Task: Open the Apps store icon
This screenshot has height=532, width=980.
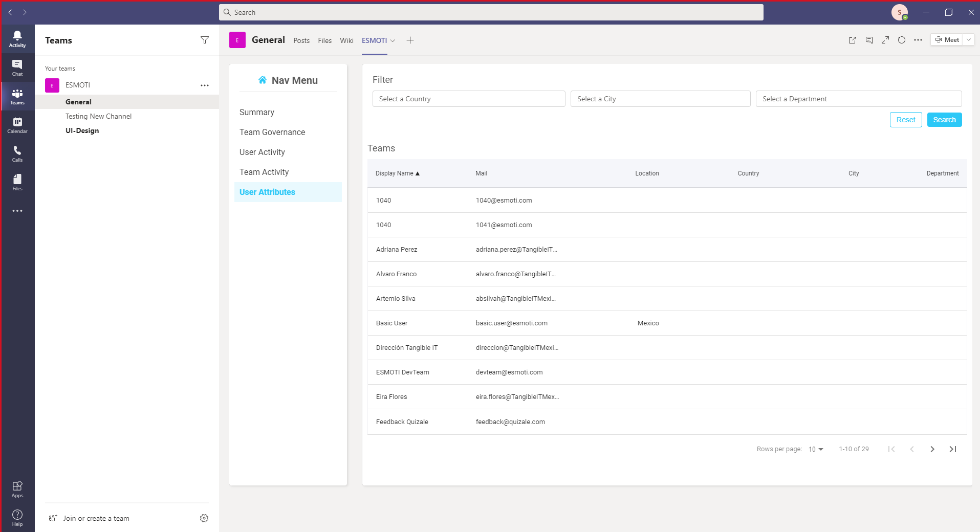Action: point(17,489)
